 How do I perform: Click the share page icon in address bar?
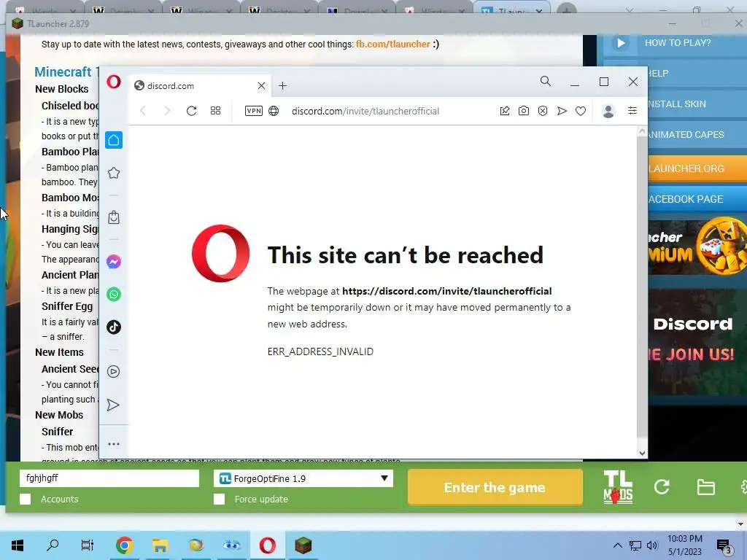click(505, 111)
